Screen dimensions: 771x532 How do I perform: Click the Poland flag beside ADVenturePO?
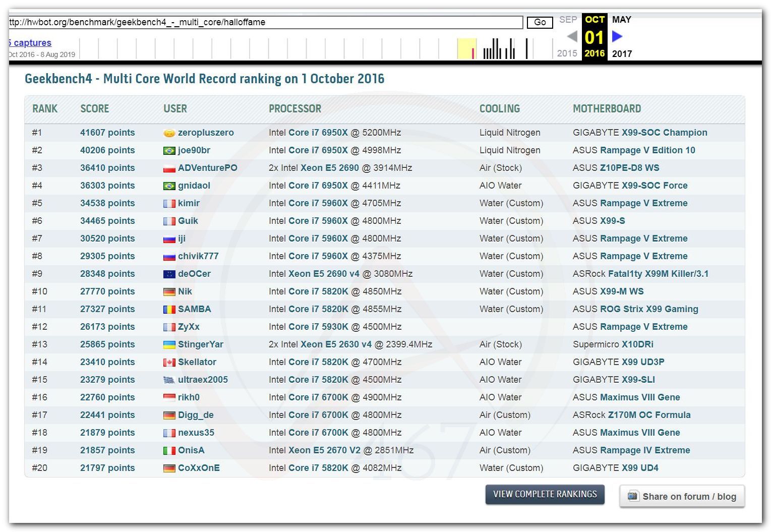click(x=169, y=168)
